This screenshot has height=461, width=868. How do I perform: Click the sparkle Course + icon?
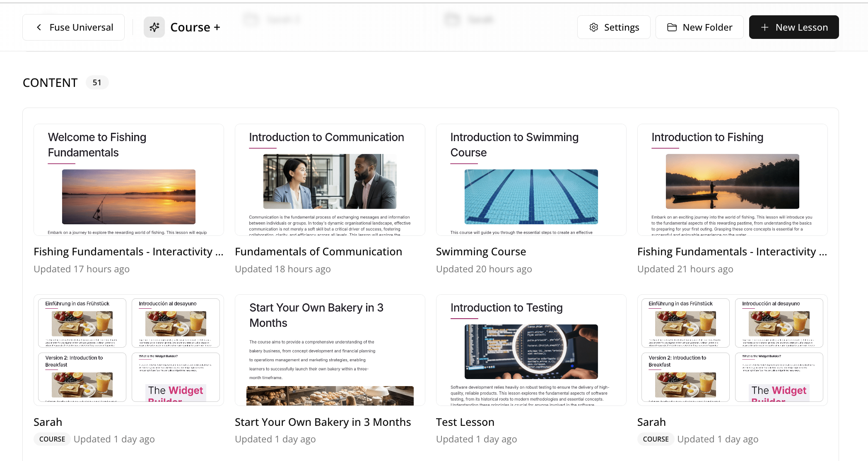click(x=154, y=27)
